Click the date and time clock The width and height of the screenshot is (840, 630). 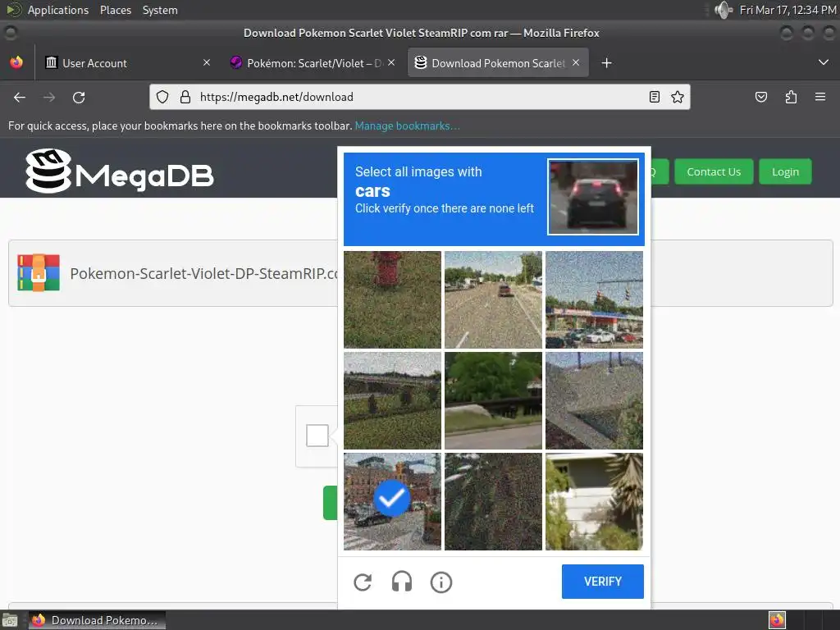[x=787, y=10]
